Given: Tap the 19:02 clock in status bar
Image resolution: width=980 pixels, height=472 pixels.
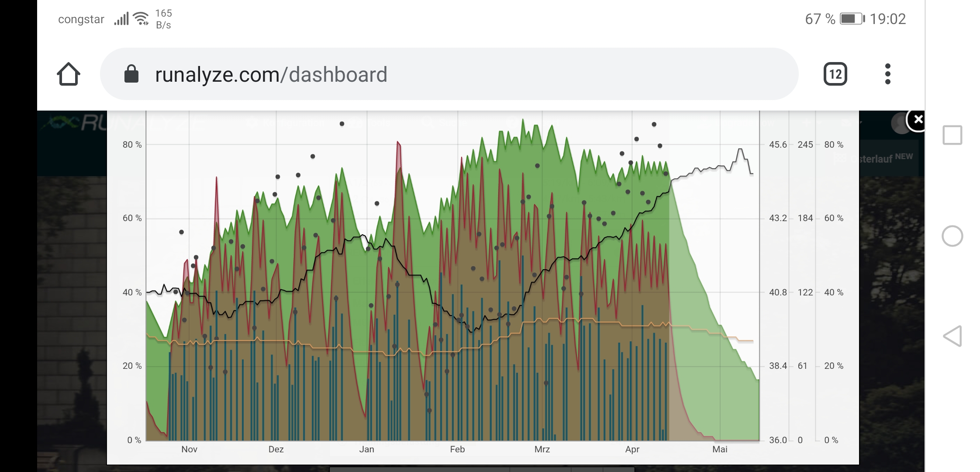Looking at the screenshot, I should pos(887,19).
